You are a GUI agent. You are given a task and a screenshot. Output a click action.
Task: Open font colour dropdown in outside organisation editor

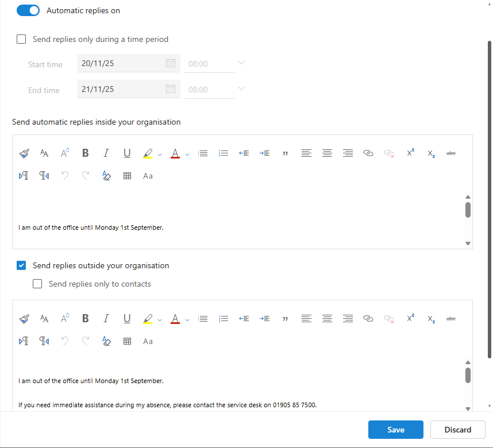tap(187, 319)
